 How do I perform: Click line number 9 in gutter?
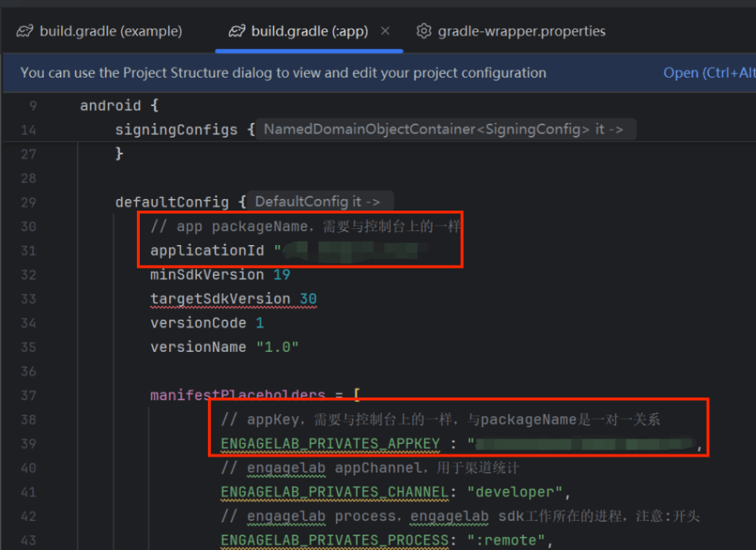[x=33, y=105]
